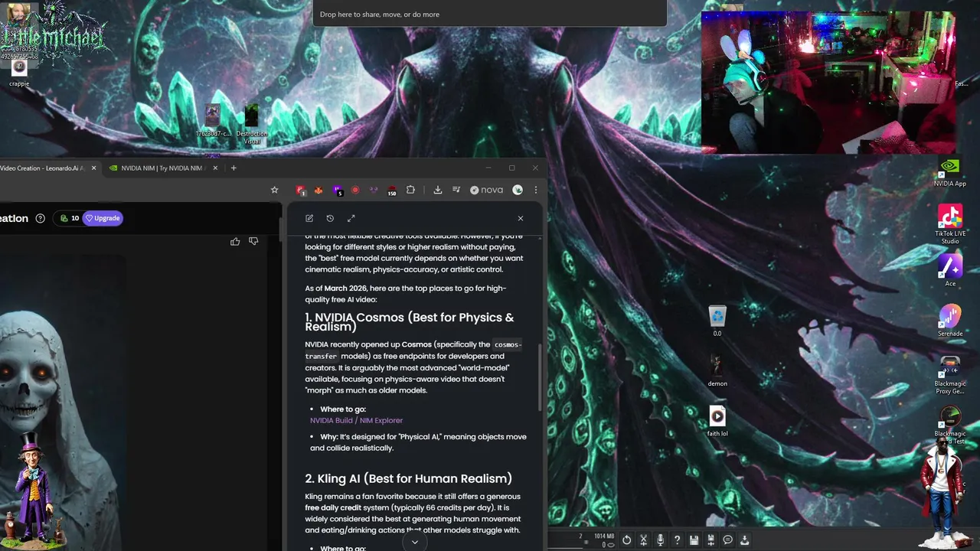Image resolution: width=980 pixels, height=551 pixels.
Task: Click the 'Drop here to share' bar
Action: coord(490,14)
